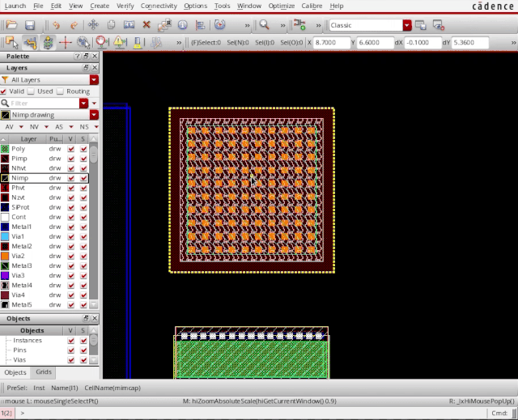Viewport: 518px width, 420px height.
Task: Click the Undo arrow icon
Action: [56, 25]
